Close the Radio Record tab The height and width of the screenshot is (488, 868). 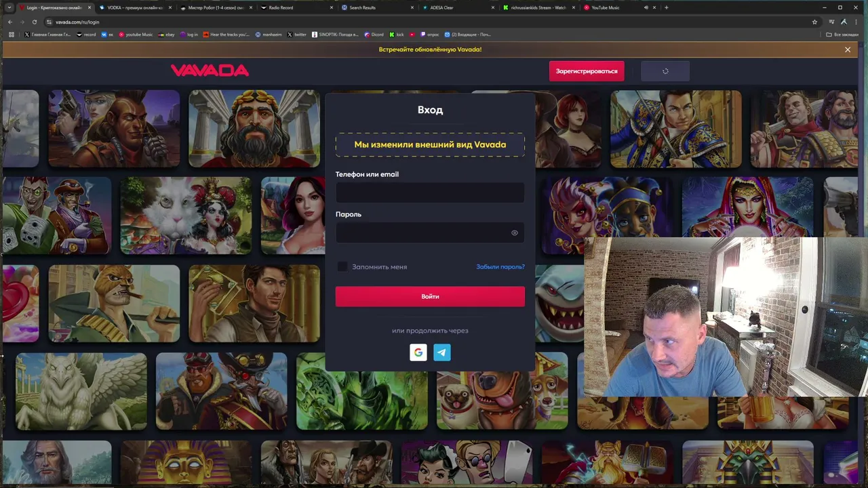click(332, 7)
